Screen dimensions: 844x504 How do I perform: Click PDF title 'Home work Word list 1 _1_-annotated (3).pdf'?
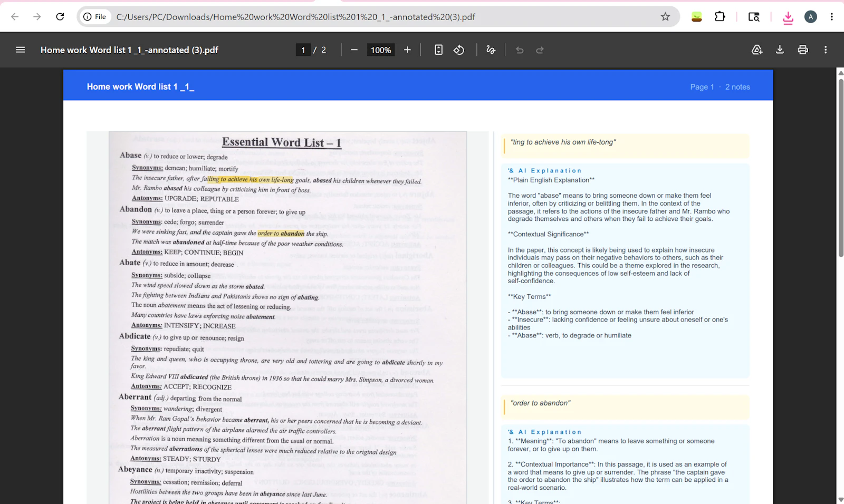tap(129, 50)
